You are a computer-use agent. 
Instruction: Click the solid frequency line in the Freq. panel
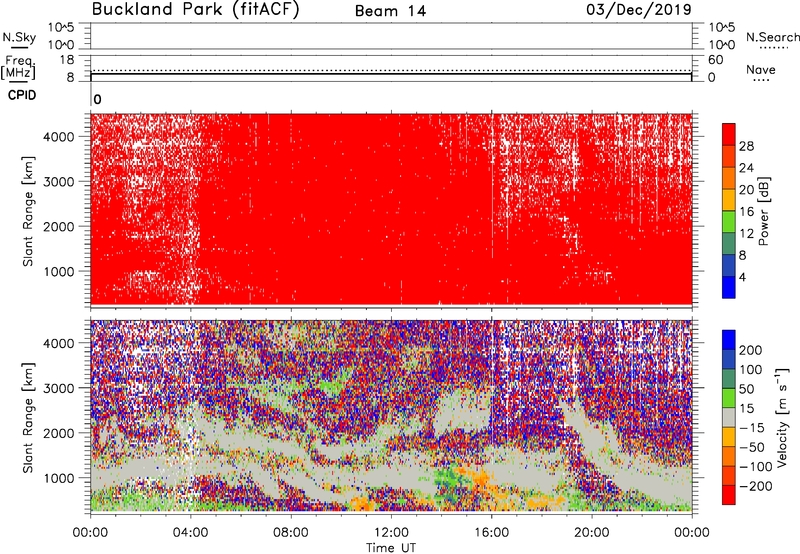[391, 74]
